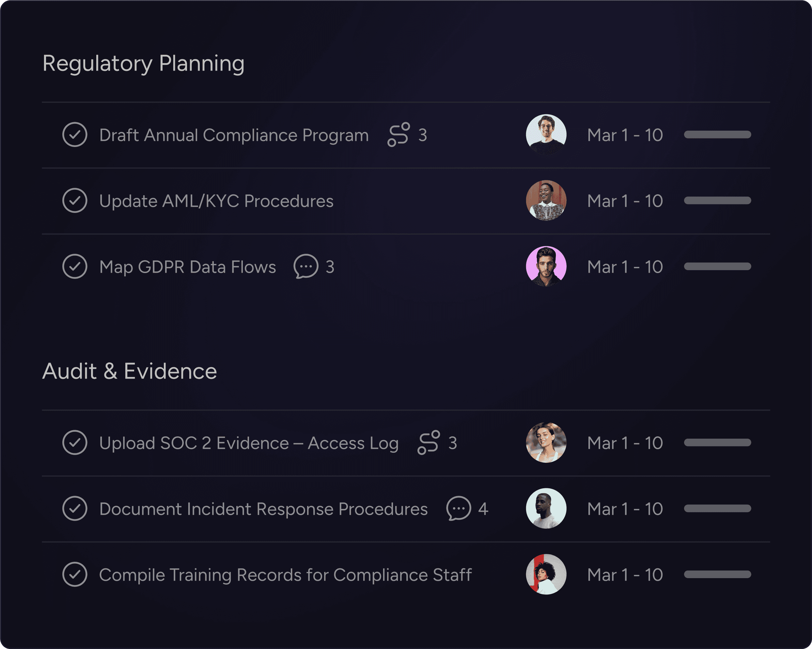Open comments on Map GDPR Data Flows

pos(306,267)
